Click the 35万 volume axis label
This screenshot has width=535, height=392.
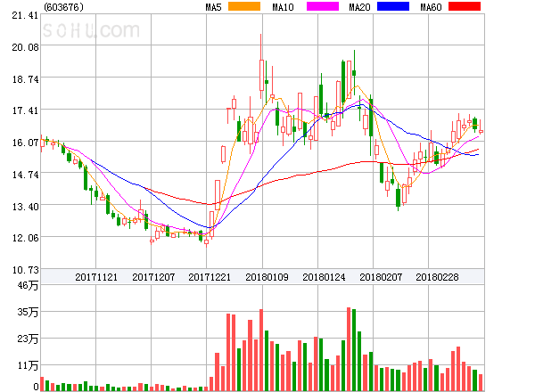pyautogui.click(x=28, y=312)
